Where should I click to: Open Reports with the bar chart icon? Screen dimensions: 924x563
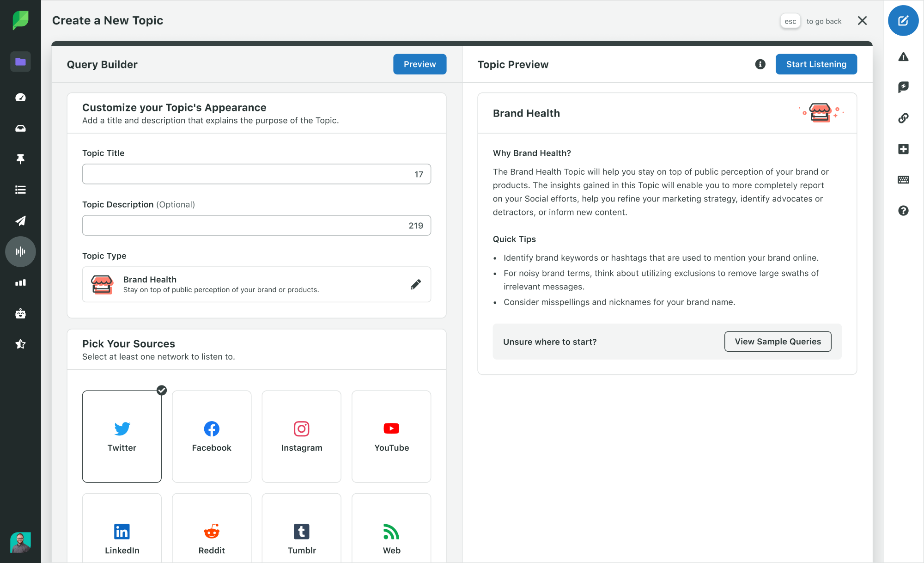coord(20,282)
